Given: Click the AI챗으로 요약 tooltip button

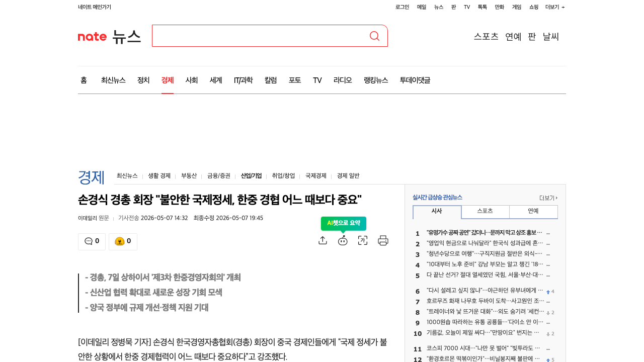Looking at the screenshot, I should (x=344, y=223).
